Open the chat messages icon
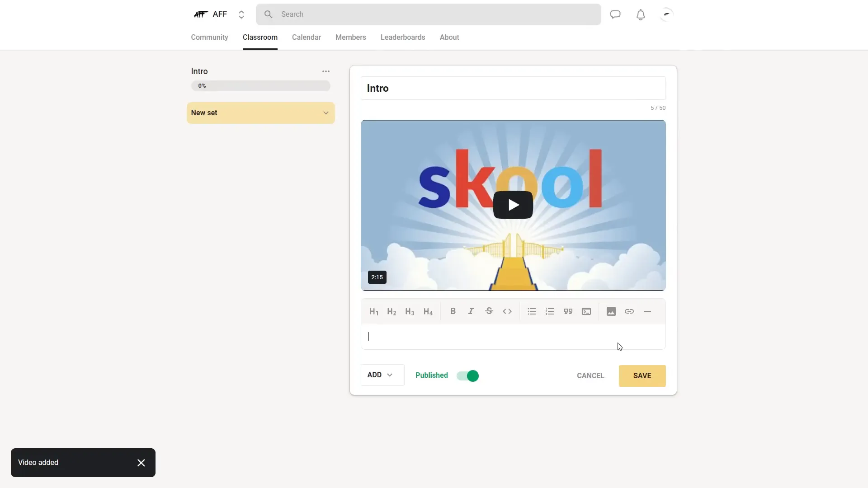 [615, 14]
